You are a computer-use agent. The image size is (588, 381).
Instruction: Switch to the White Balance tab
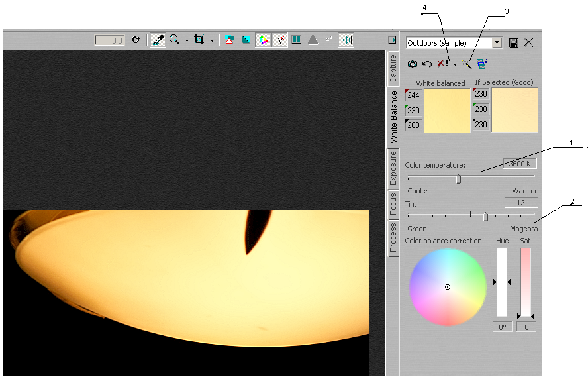(x=393, y=117)
